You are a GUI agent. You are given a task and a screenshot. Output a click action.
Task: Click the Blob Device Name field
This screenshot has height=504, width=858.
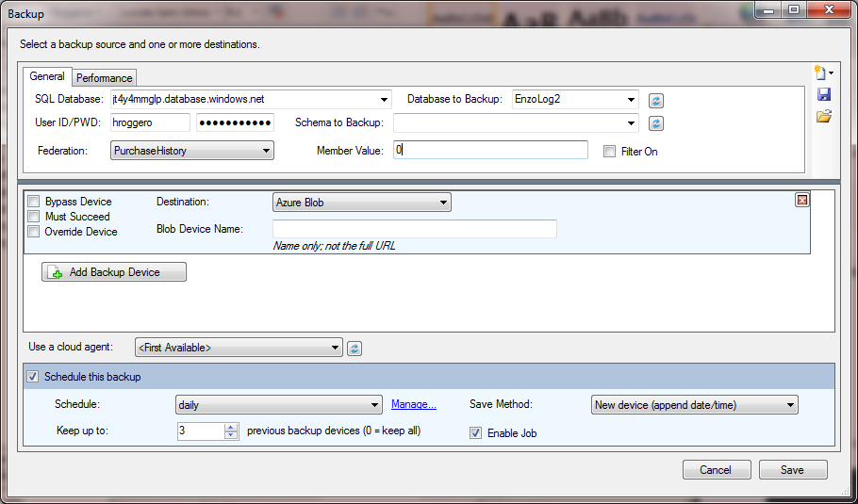pos(415,229)
